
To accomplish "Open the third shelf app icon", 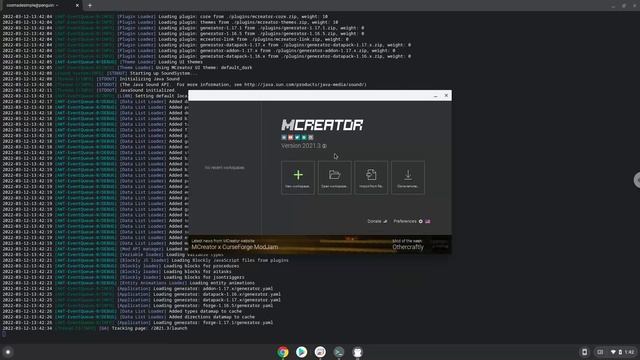I will click(x=320, y=352).
